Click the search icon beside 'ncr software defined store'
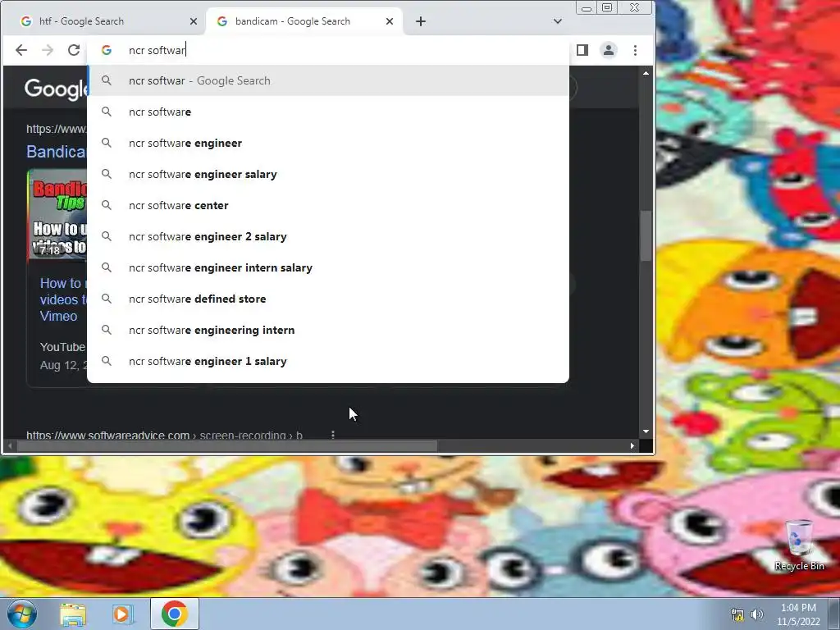840x630 pixels. pos(107,299)
